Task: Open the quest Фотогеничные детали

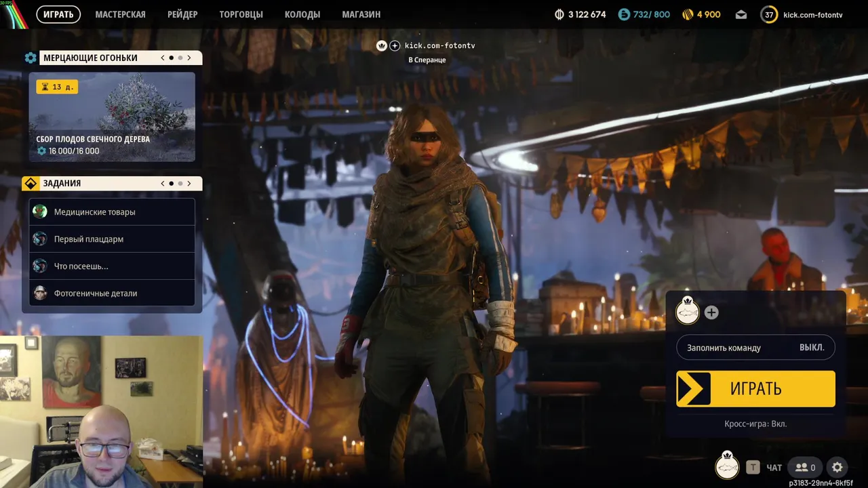Action: [112, 293]
